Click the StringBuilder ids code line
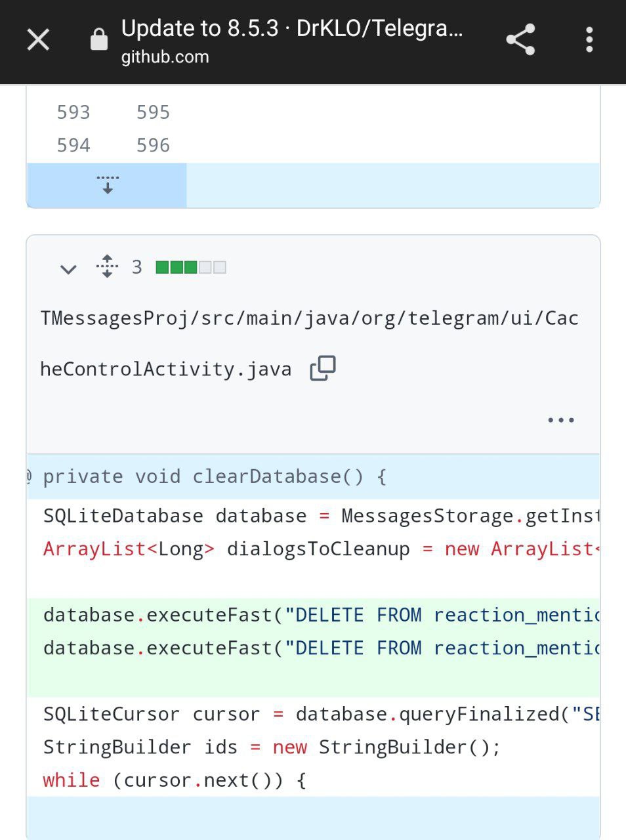The image size is (626, 840). pos(271,747)
